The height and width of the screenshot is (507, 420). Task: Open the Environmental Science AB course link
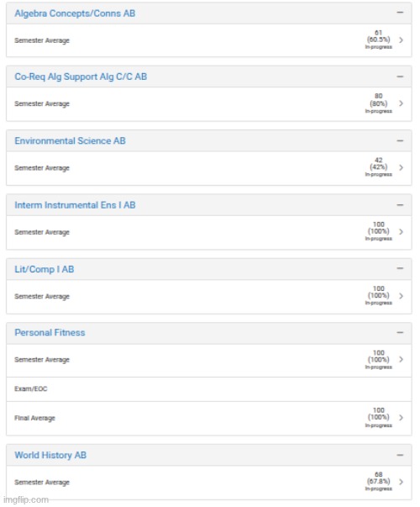click(70, 140)
